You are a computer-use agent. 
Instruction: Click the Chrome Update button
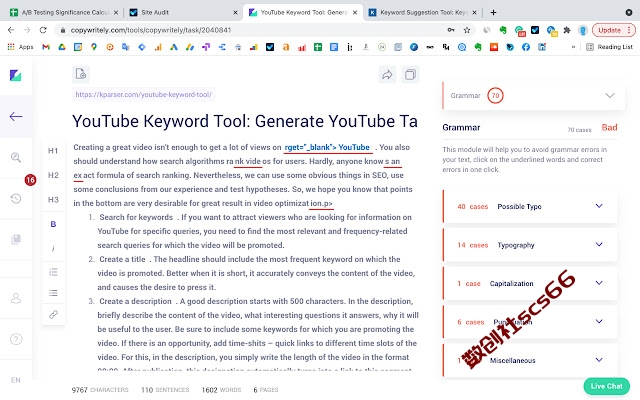(613, 30)
